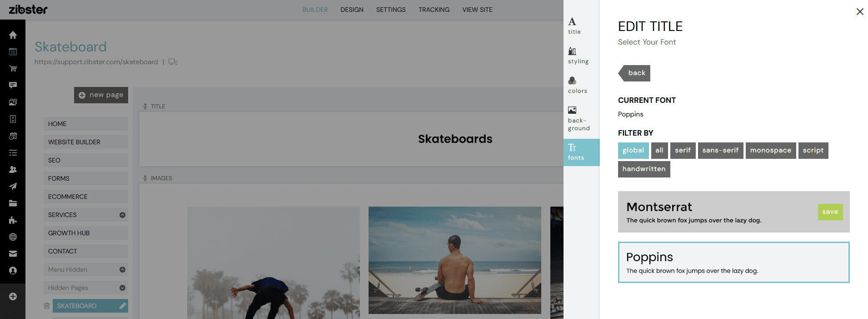Open the envelope mail sidebar icon

pyautogui.click(x=13, y=253)
